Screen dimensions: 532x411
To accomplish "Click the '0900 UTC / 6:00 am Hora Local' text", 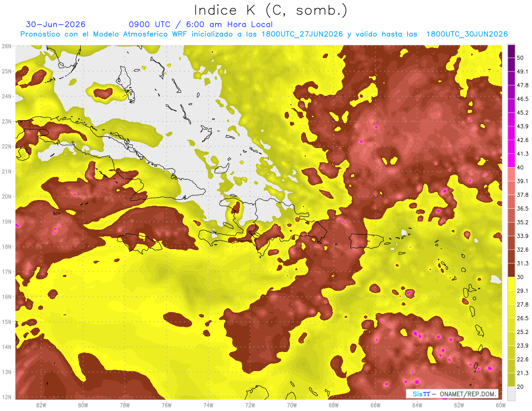I will [201, 24].
